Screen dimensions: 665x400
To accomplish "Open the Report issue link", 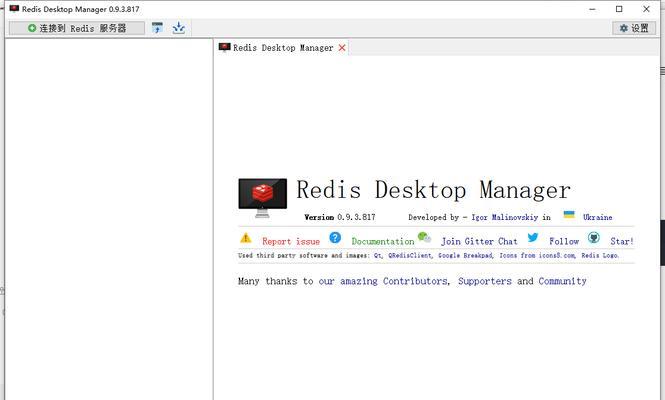I will coord(291,241).
